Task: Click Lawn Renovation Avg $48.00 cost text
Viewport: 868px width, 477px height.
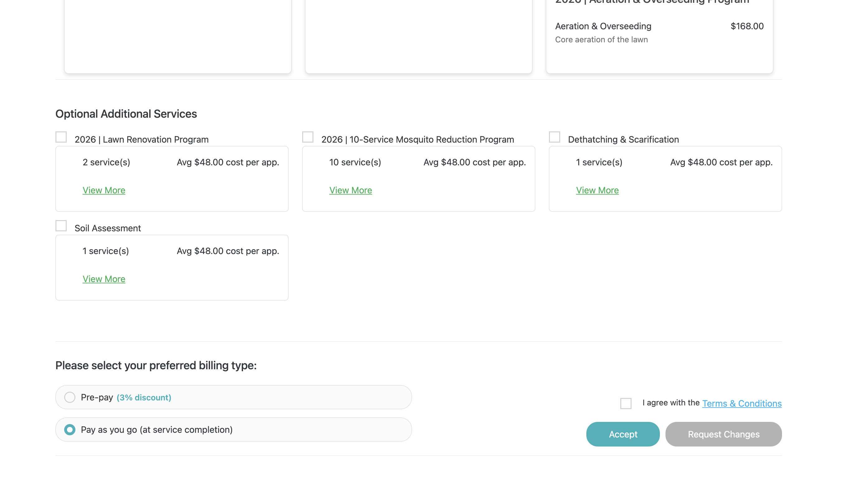Action: point(228,162)
